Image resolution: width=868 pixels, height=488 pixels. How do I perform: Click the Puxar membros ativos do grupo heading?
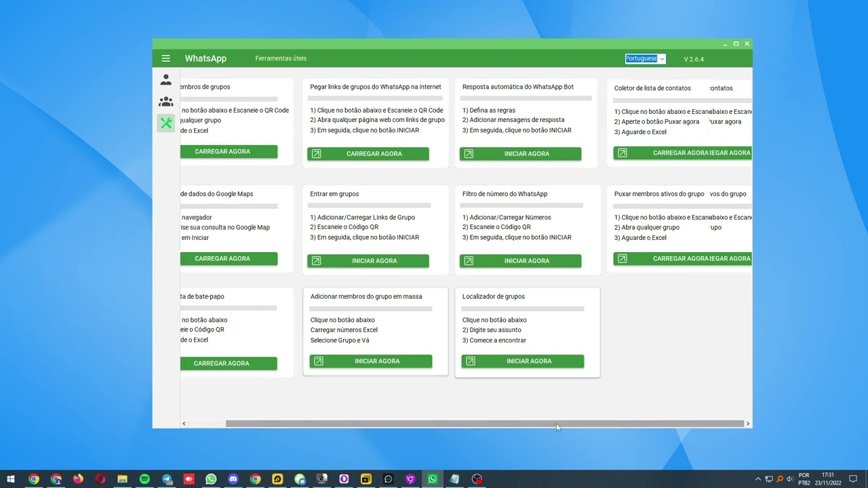659,194
